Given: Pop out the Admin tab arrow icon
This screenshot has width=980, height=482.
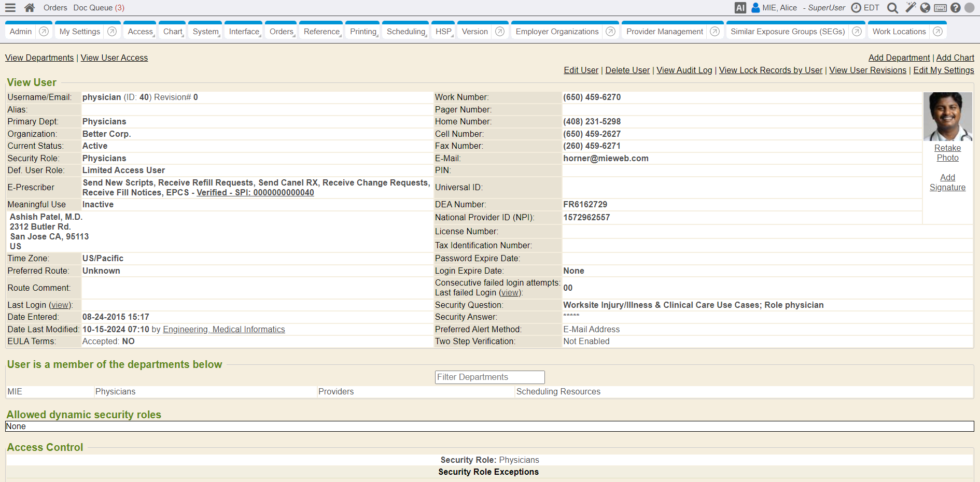Looking at the screenshot, I should [44, 32].
